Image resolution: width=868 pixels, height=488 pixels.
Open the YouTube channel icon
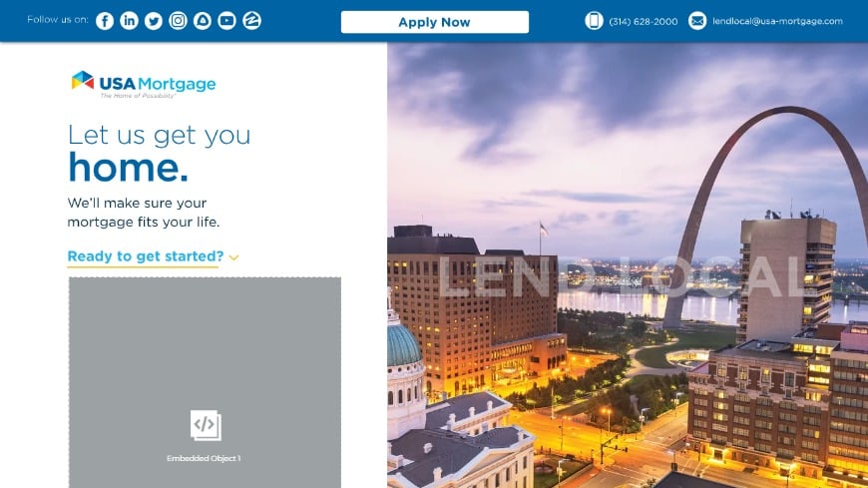point(226,21)
